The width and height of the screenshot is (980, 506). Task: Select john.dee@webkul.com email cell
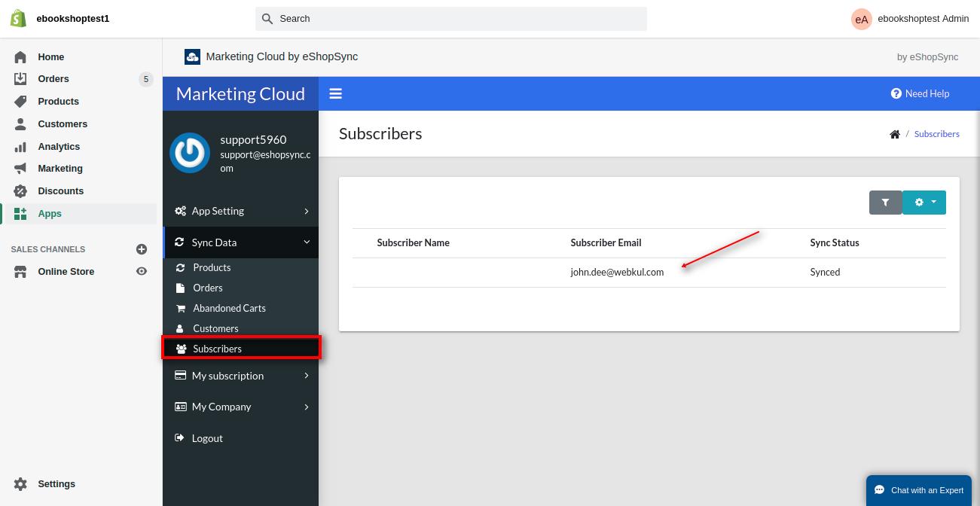click(617, 273)
